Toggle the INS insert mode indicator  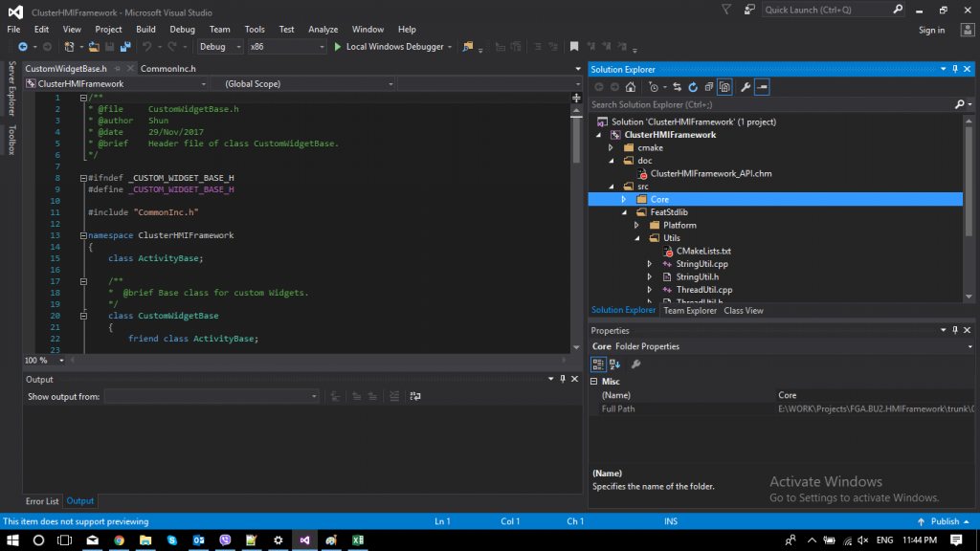(671, 520)
